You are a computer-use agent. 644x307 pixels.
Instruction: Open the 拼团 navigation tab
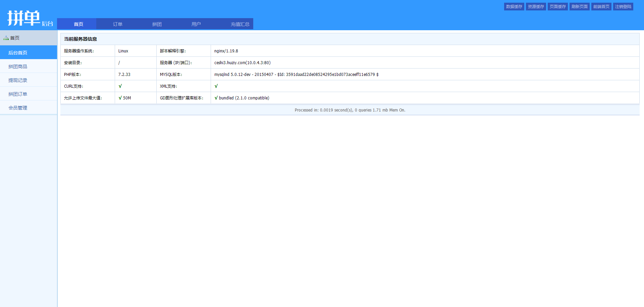coord(157,24)
